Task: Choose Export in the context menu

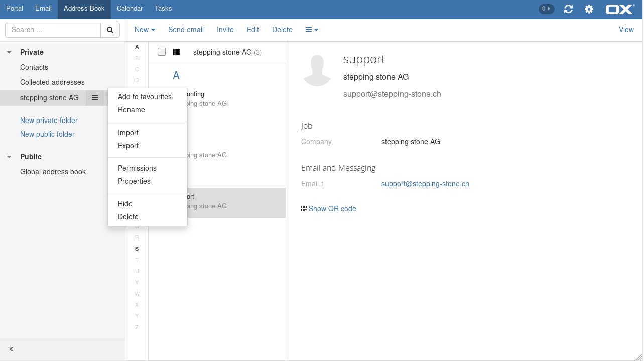Action: pyautogui.click(x=128, y=146)
